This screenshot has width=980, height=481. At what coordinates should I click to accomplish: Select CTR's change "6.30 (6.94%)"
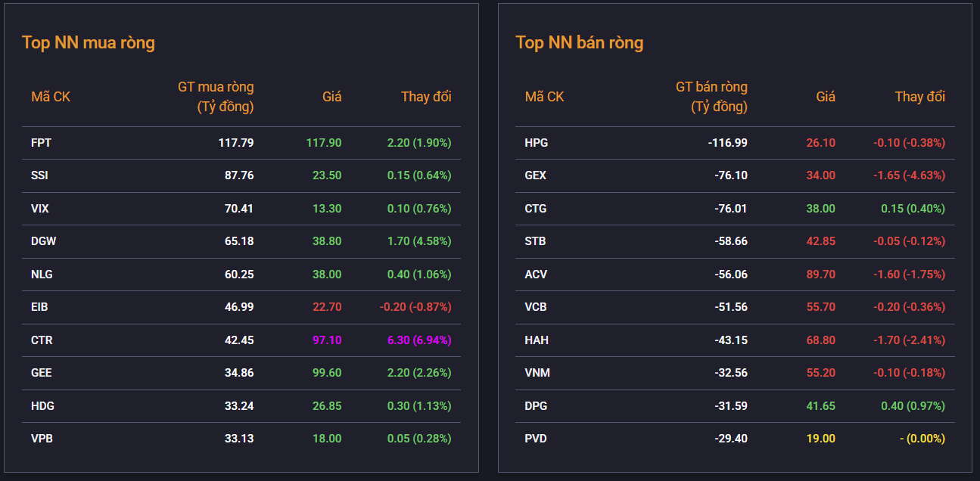[419, 340]
